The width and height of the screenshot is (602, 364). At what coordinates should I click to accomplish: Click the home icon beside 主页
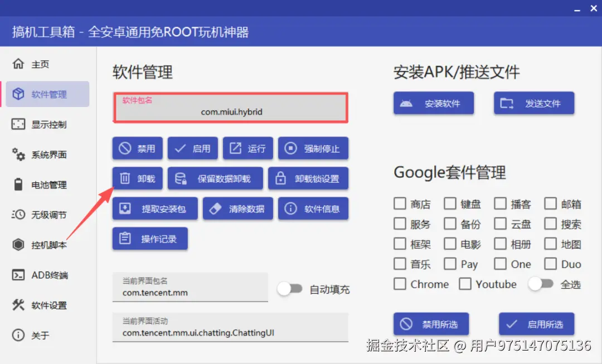click(18, 64)
